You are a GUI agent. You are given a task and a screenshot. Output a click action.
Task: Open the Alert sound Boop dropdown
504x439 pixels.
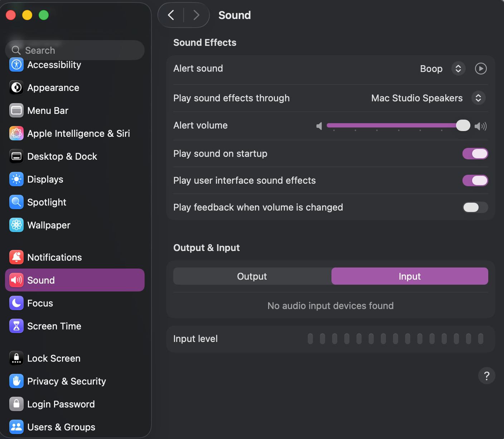(458, 68)
